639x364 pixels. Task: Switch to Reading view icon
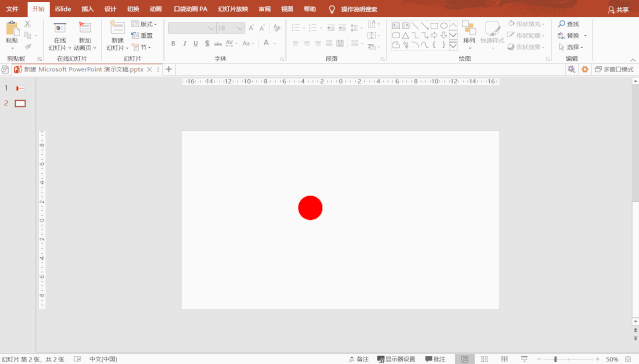[x=505, y=359]
